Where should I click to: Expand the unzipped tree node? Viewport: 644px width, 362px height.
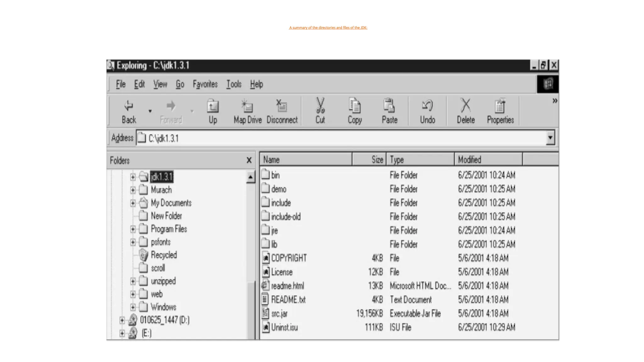(x=133, y=281)
